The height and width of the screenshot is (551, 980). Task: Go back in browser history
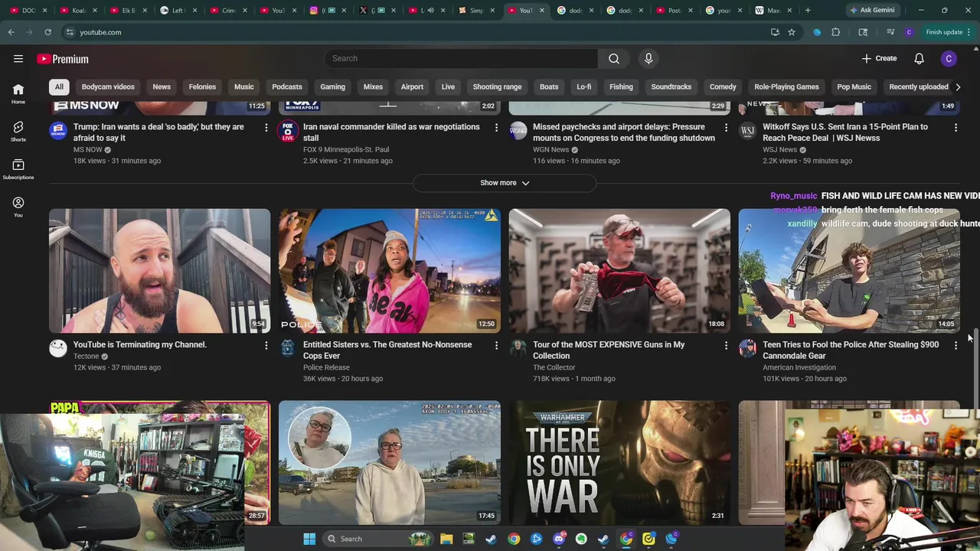pos(11,32)
